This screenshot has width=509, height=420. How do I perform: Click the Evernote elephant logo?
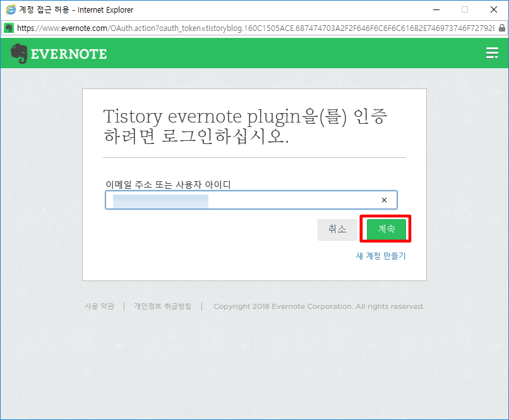click(x=18, y=54)
